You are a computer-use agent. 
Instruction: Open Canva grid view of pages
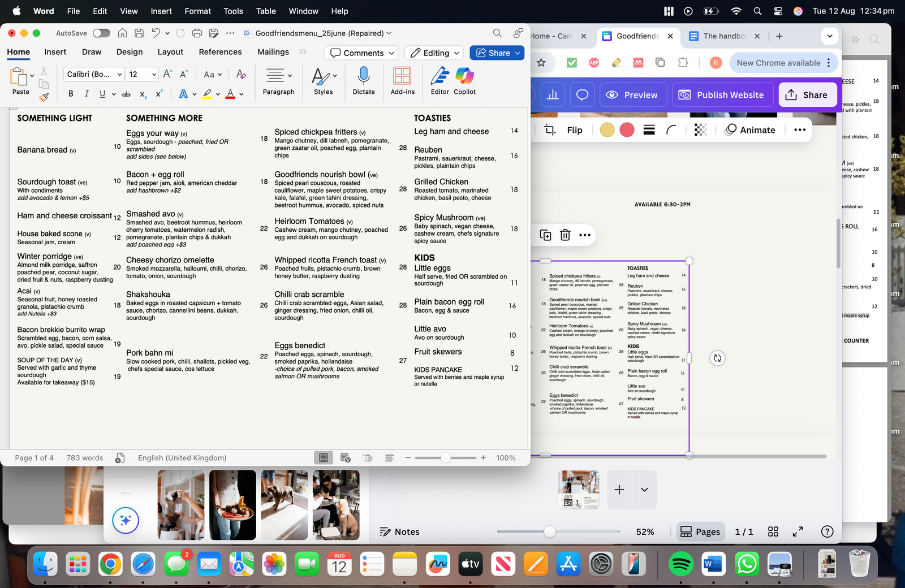[773, 531]
